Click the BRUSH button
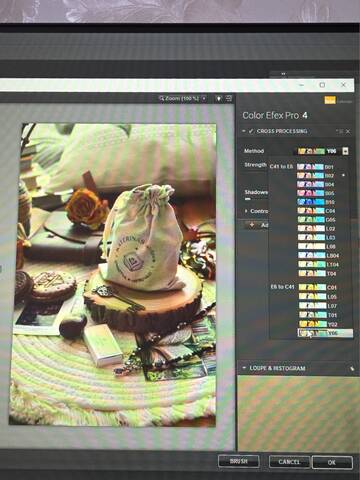 click(x=239, y=462)
